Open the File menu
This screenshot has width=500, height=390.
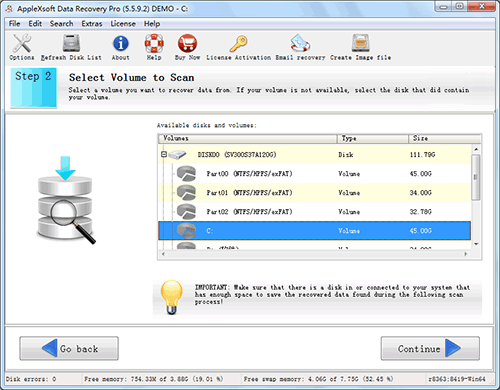click(x=14, y=24)
